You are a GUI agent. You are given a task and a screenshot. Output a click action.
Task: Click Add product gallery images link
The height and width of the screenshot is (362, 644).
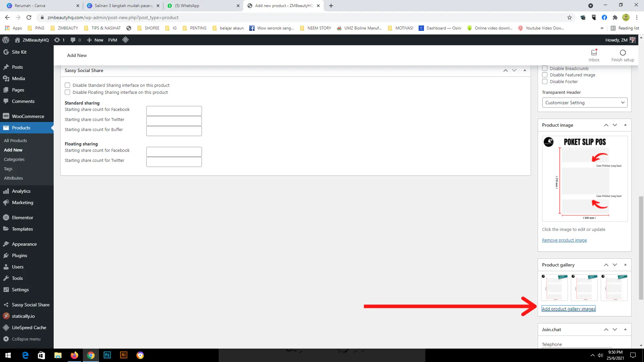(x=569, y=309)
